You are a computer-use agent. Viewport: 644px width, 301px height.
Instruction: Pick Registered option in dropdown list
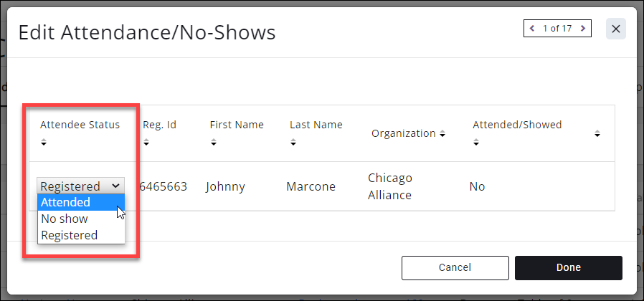tap(70, 234)
